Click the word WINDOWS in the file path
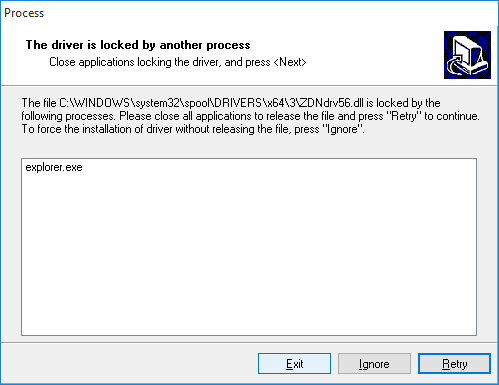This screenshot has height=385, width=499. pyautogui.click(x=100, y=103)
